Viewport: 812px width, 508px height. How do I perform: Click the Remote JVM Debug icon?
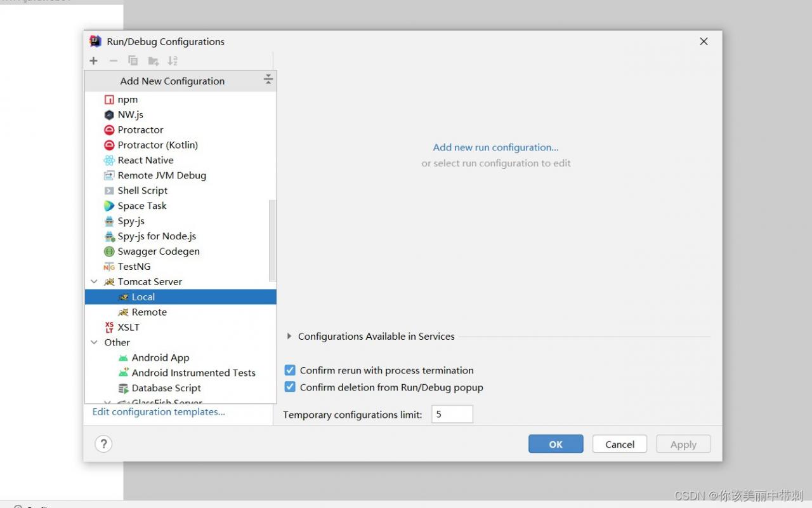109,176
